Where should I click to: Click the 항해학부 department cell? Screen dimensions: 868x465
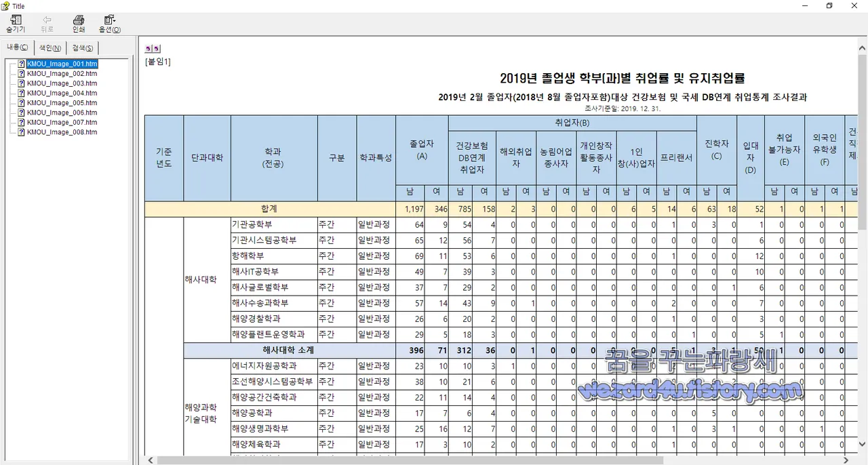[x=274, y=256]
